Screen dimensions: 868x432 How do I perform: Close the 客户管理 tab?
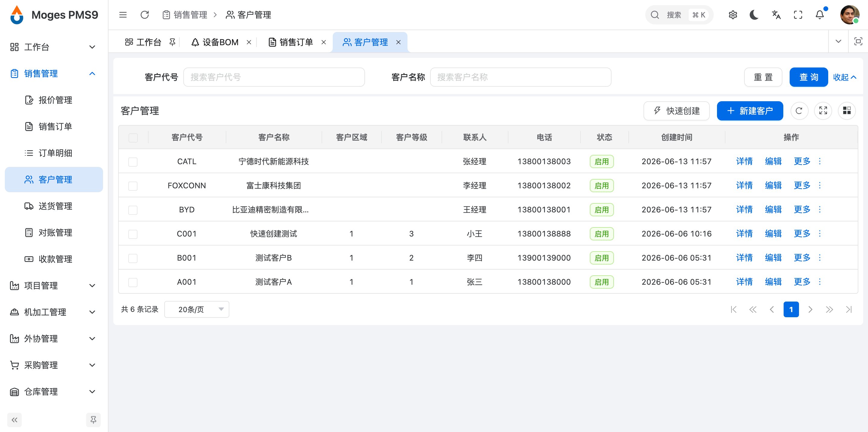398,42
